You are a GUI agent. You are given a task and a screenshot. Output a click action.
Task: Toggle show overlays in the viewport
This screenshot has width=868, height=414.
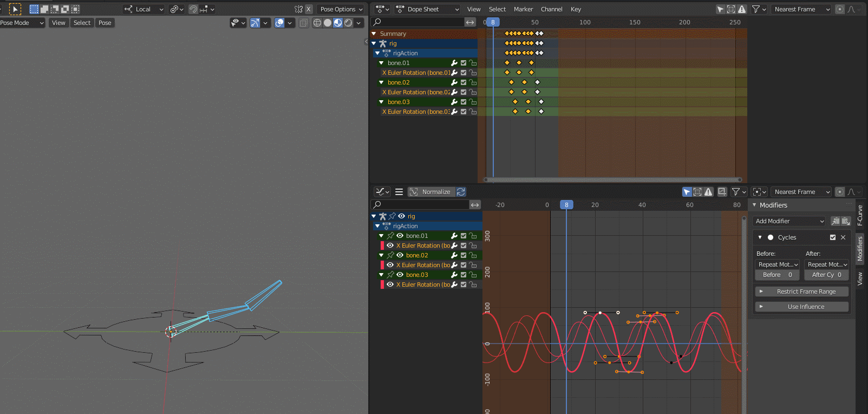[x=279, y=23]
